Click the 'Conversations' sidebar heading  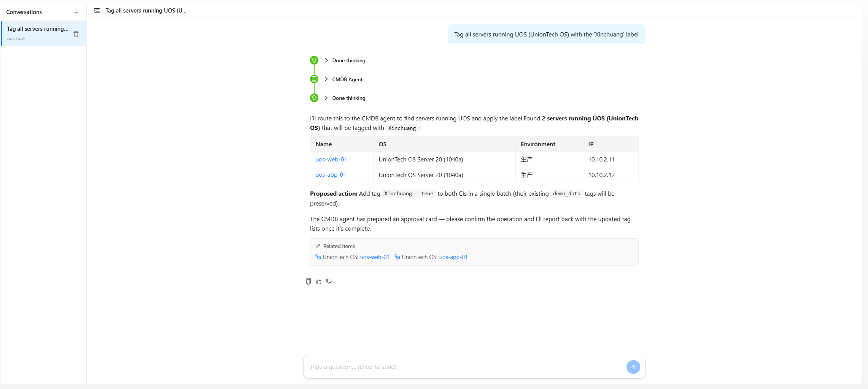[24, 12]
